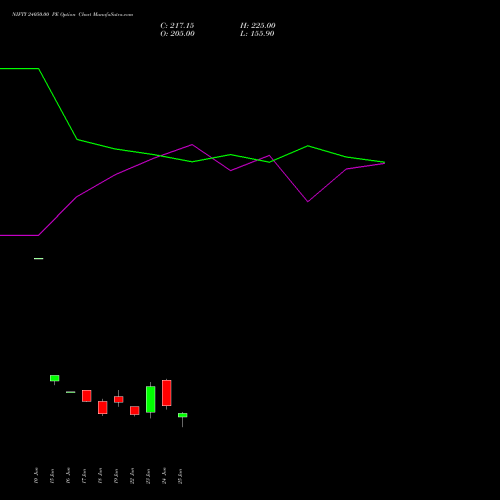The height and width of the screenshot is (500, 500).
Task: Select the green candle above 15 Jun
Action: 55,378
